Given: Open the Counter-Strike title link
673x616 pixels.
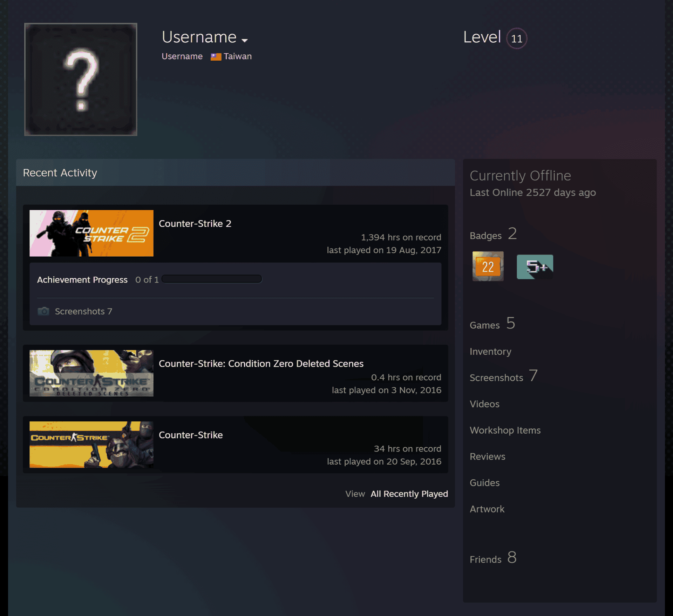Looking at the screenshot, I should pyautogui.click(x=191, y=435).
